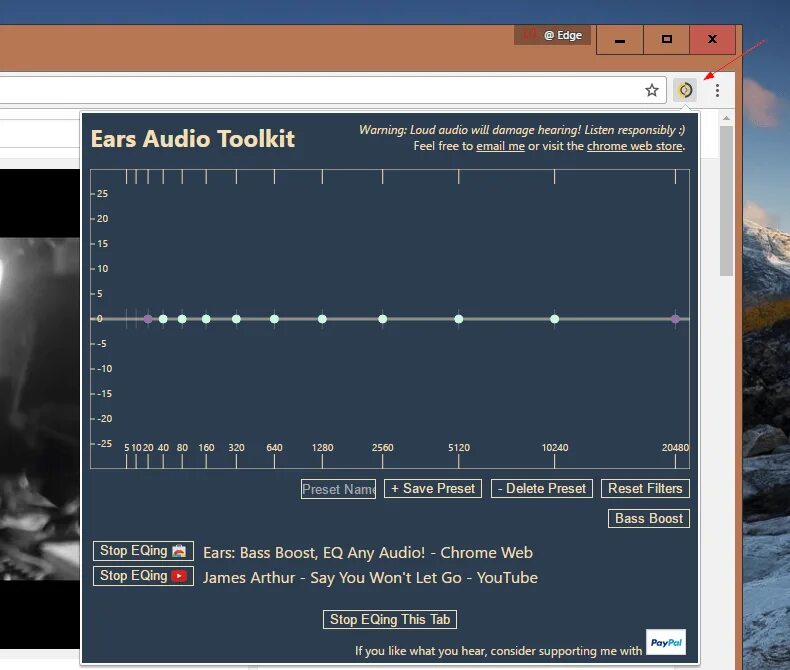Screen dimensions: 790x670
Task: Apply the Bass Boost preset
Action: 649,518
